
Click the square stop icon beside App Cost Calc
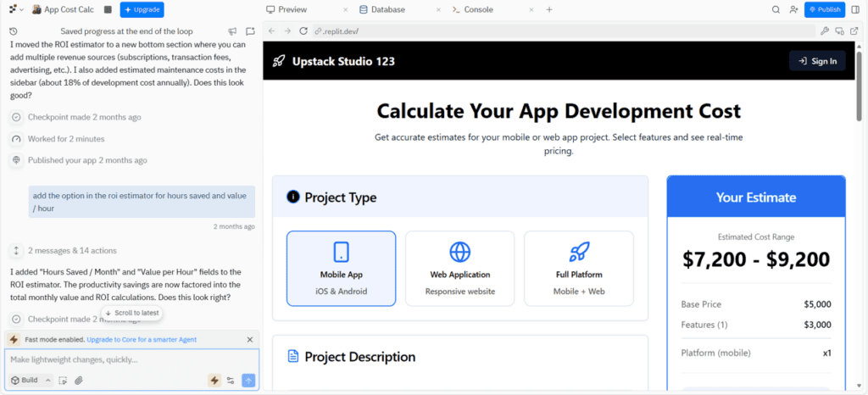(x=108, y=9)
